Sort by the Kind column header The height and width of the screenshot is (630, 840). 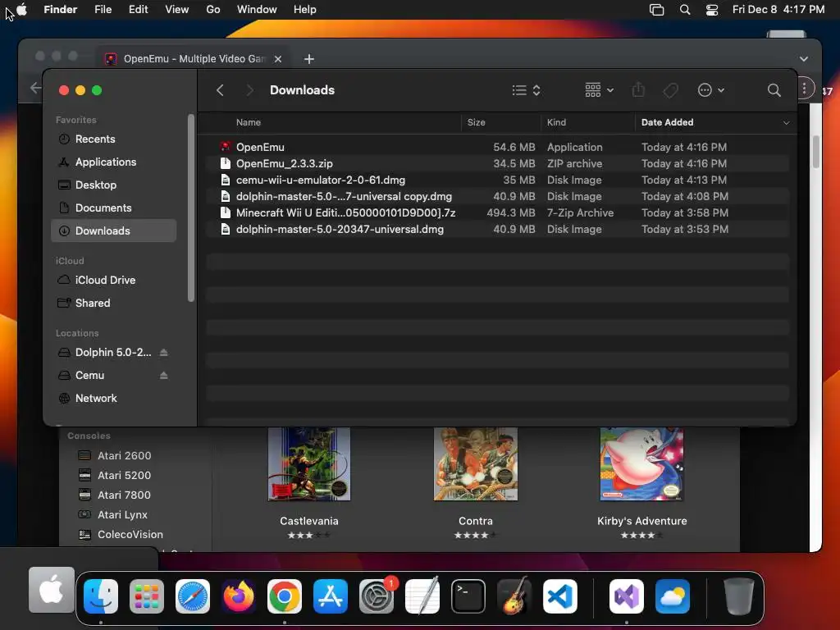click(x=556, y=123)
